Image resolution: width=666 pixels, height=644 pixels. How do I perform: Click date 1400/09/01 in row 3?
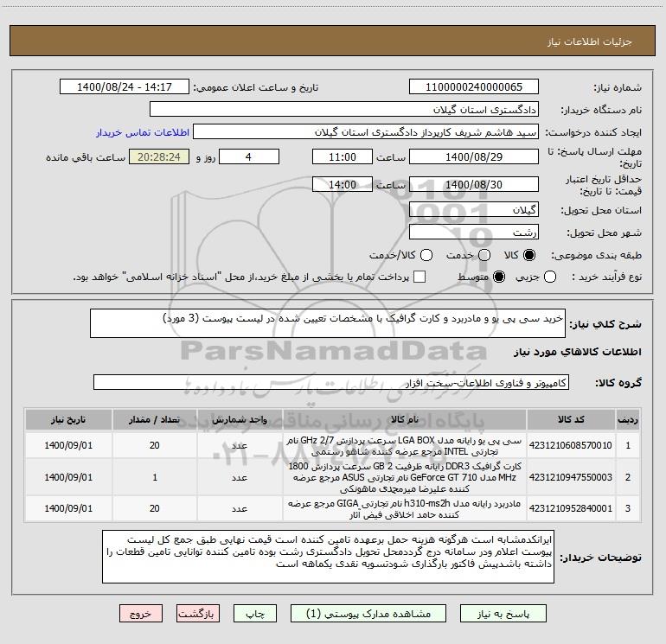tap(68, 508)
